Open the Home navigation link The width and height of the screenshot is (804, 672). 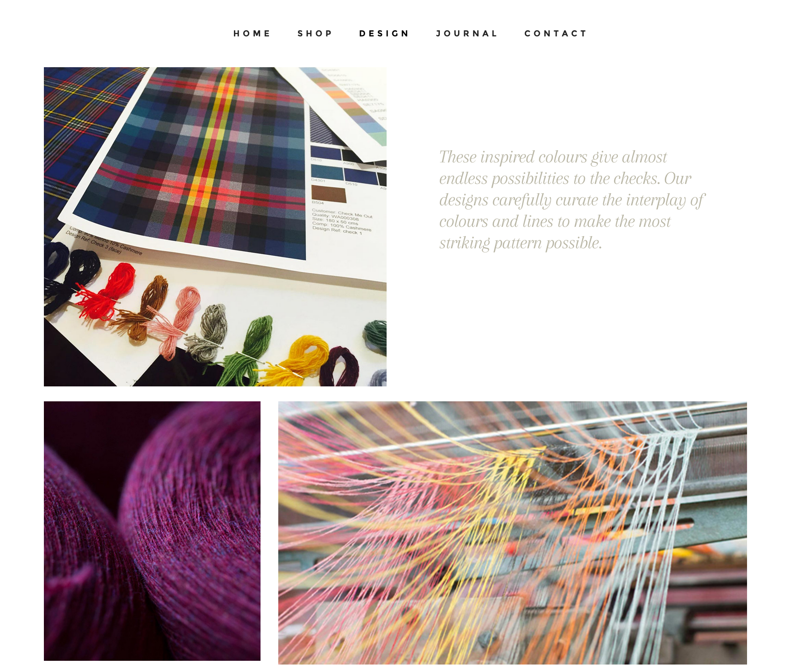click(x=252, y=34)
